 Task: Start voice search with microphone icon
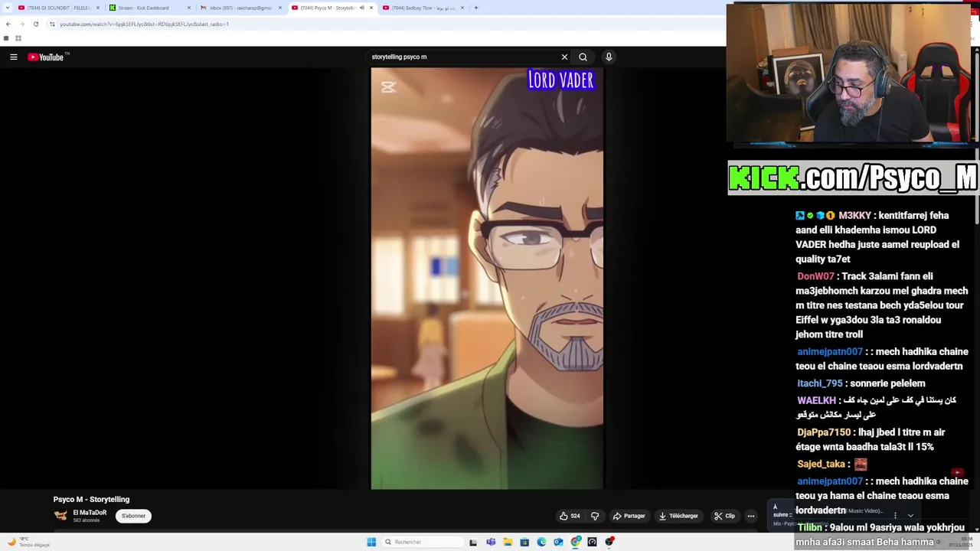[609, 57]
